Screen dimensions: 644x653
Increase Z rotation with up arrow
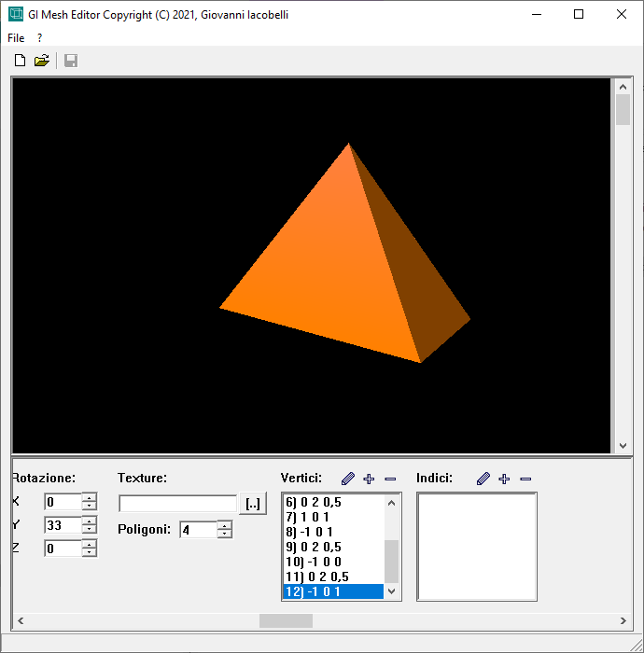point(90,544)
